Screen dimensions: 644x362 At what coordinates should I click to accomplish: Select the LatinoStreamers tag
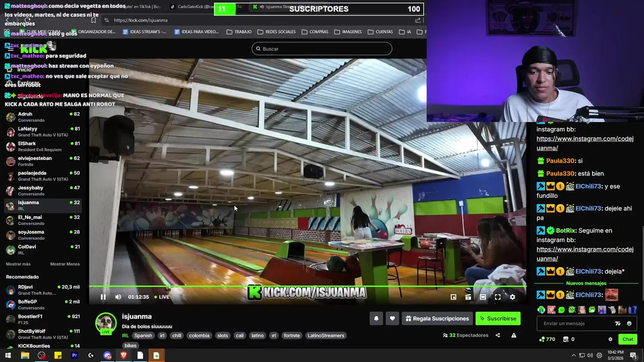click(x=326, y=335)
